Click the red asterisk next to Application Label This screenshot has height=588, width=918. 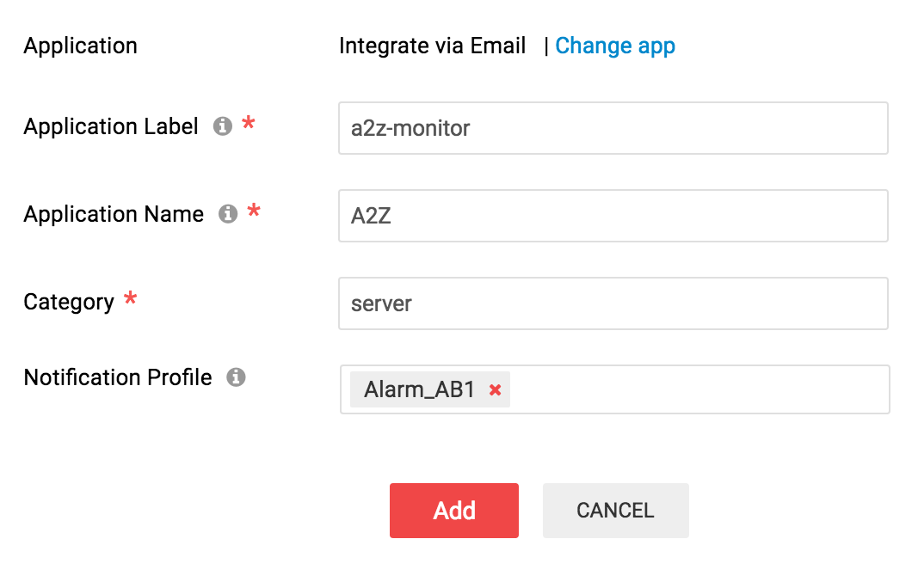(x=249, y=123)
